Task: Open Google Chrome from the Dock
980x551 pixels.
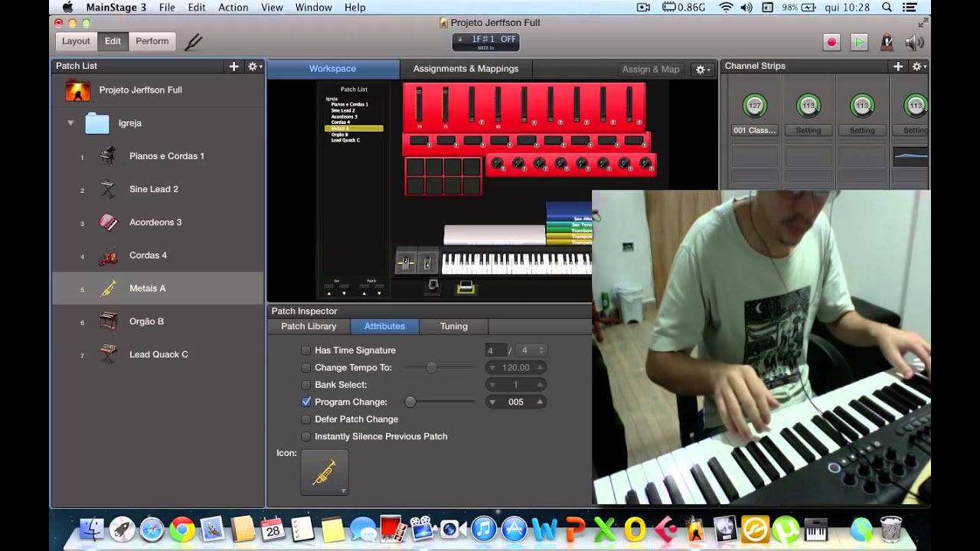Action: tap(182, 529)
